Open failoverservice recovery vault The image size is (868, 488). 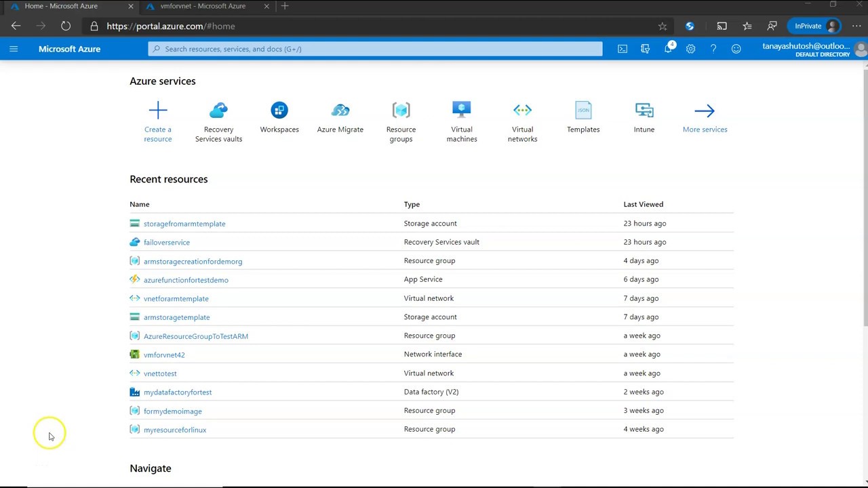tap(167, 242)
